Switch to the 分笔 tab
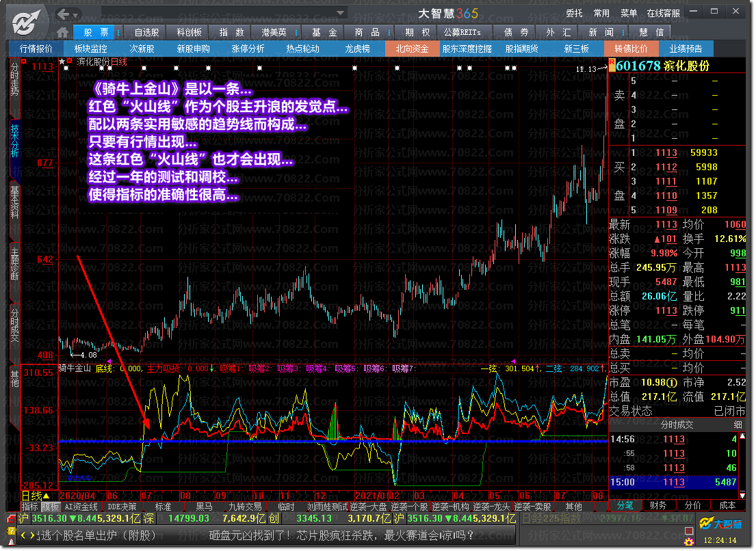The width and height of the screenshot is (756, 551). point(625,506)
